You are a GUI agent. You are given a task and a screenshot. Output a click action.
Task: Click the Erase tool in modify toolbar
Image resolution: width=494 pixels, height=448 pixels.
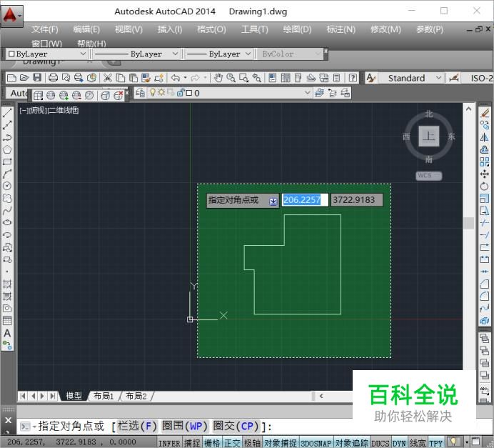click(485, 113)
